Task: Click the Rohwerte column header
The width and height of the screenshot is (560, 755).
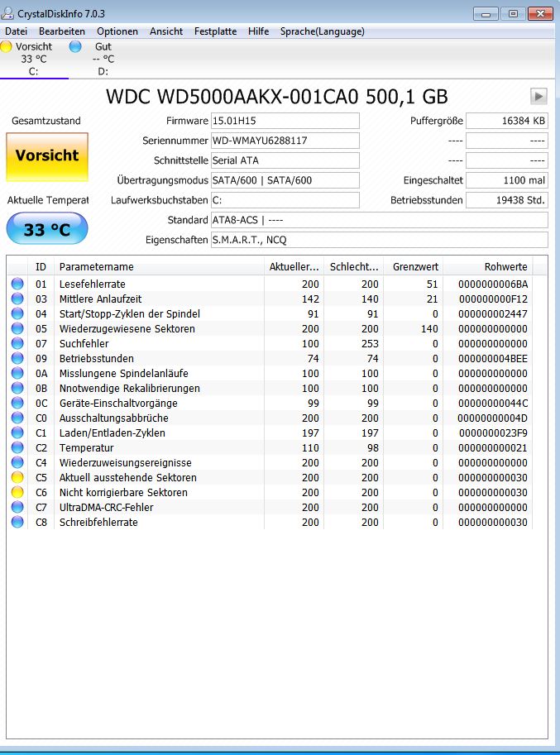Action: [x=488, y=267]
